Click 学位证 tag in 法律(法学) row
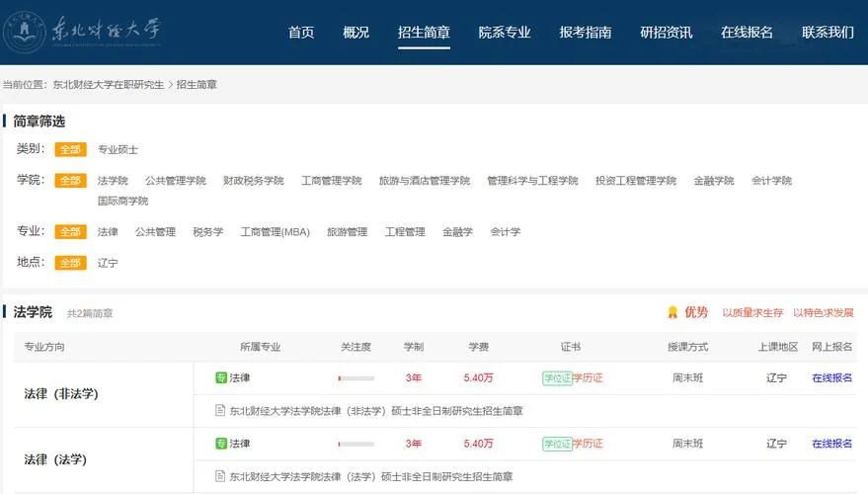The image size is (868, 494). coord(557,445)
